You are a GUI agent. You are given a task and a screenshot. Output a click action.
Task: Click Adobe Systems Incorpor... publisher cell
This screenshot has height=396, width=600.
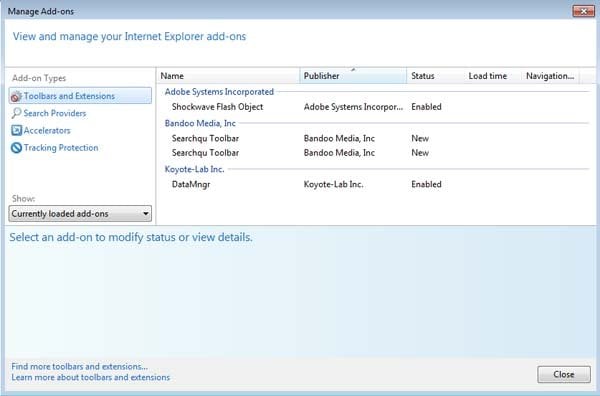pyautogui.click(x=353, y=107)
